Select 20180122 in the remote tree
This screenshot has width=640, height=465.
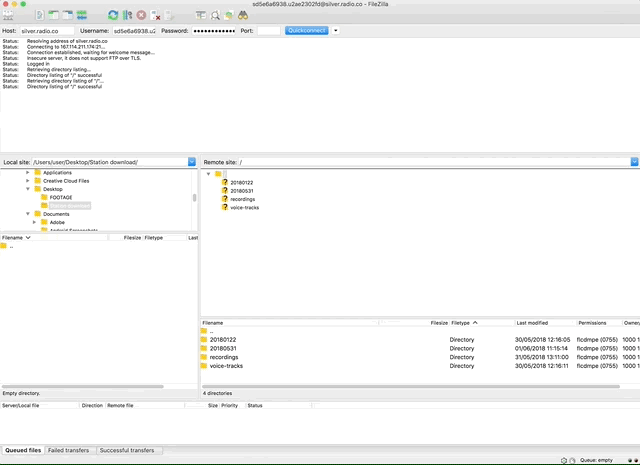tap(242, 182)
